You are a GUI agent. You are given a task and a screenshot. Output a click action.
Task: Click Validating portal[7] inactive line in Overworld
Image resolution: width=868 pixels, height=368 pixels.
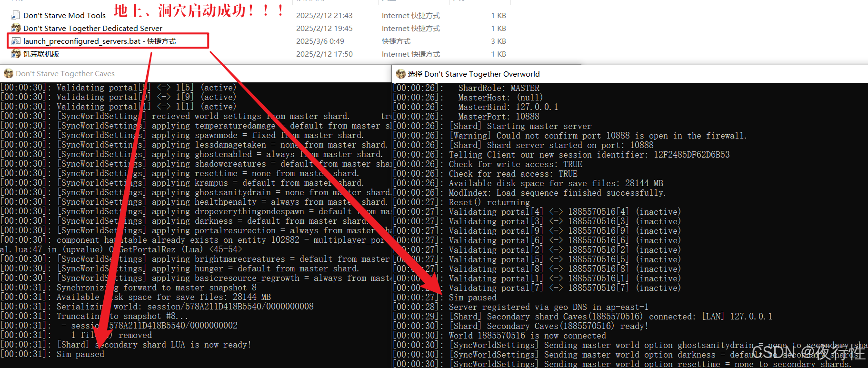coord(537,288)
